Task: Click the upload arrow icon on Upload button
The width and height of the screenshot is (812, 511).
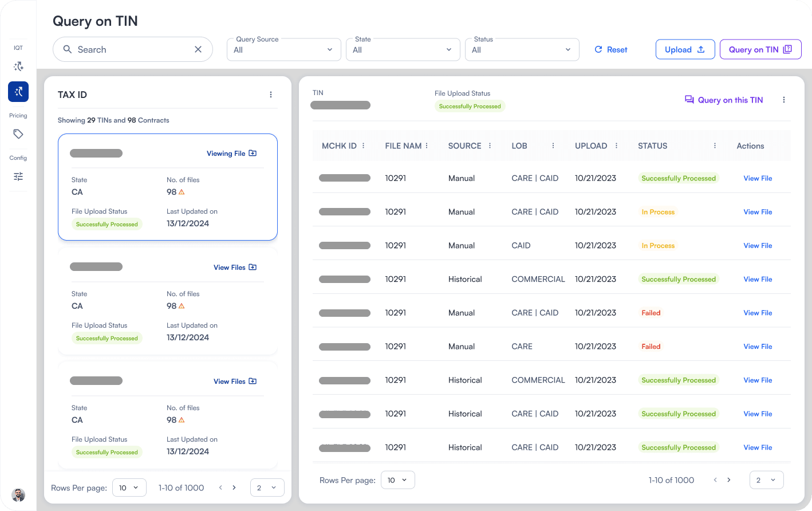Action: (701, 49)
